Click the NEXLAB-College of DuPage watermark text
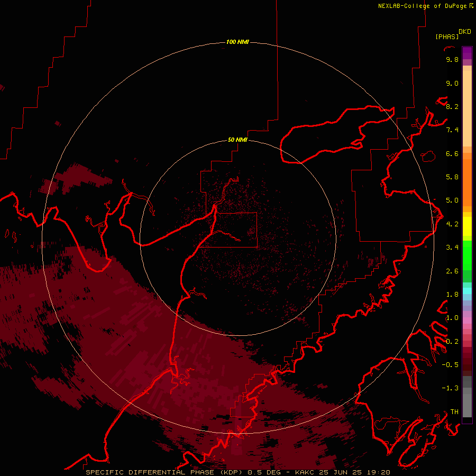476x476 pixels. click(423, 6)
